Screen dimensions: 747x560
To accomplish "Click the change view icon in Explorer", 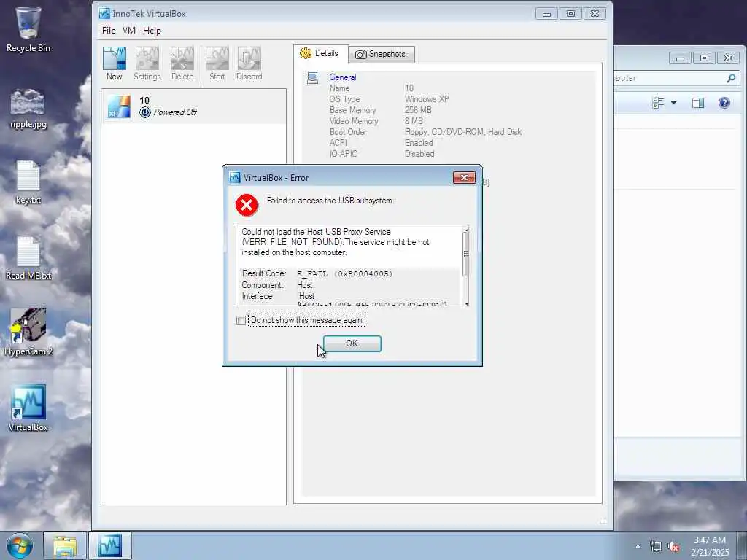I will [x=659, y=103].
